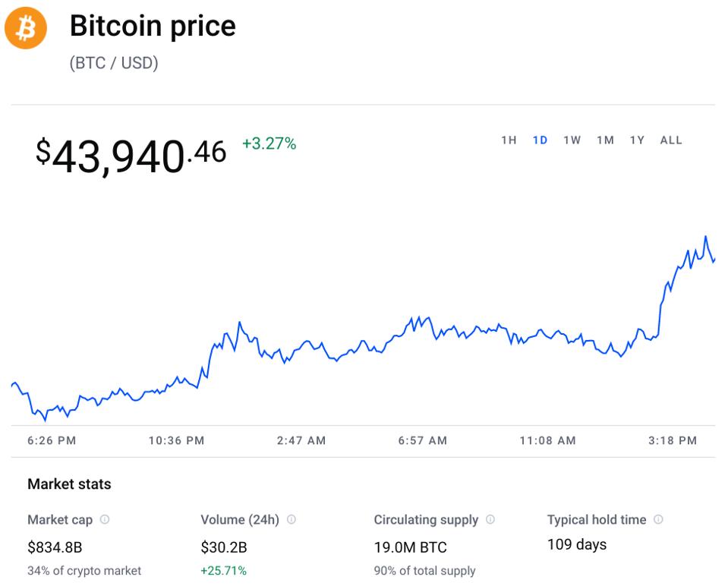
Task: Switch chart to 1W range
Action: click(572, 140)
